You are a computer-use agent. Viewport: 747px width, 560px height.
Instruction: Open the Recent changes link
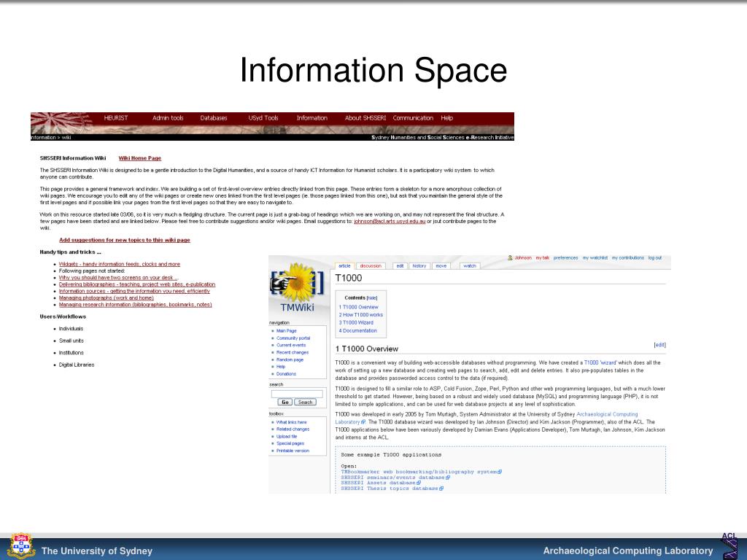(x=293, y=352)
